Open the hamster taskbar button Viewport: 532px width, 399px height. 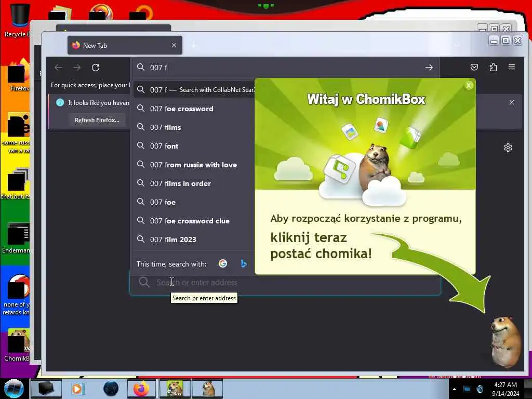point(207,389)
